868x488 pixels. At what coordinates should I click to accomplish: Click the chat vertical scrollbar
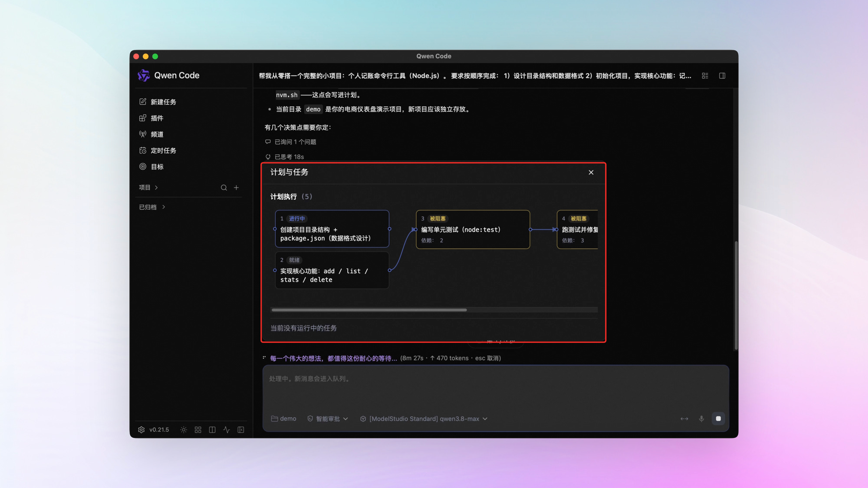point(736,296)
